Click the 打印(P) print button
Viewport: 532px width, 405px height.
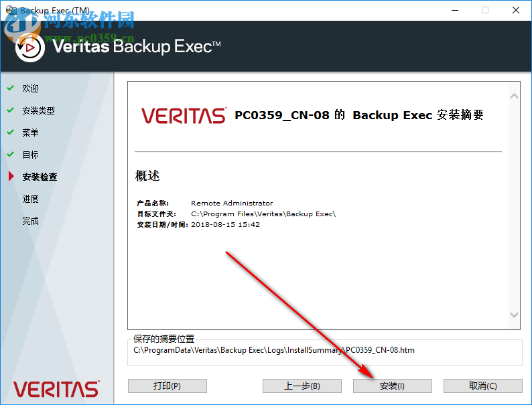click(167, 386)
